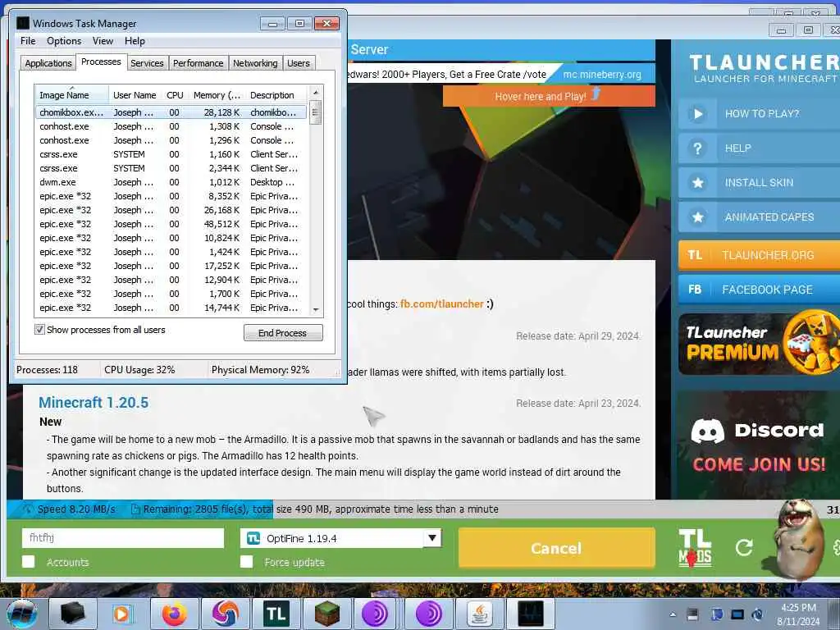
Task: Sort by the CPU column header
Action: pos(175,95)
